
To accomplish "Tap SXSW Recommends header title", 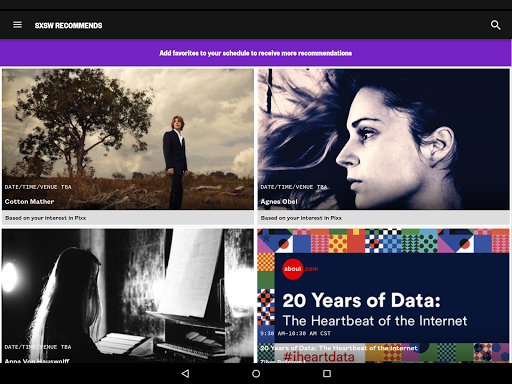I will click(69, 25).
